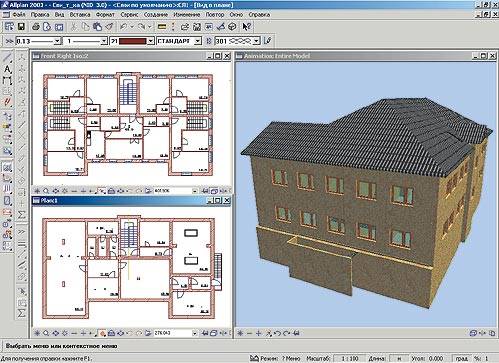Open the pen thickness 0.13 dropdown

[x=57, y=41]
